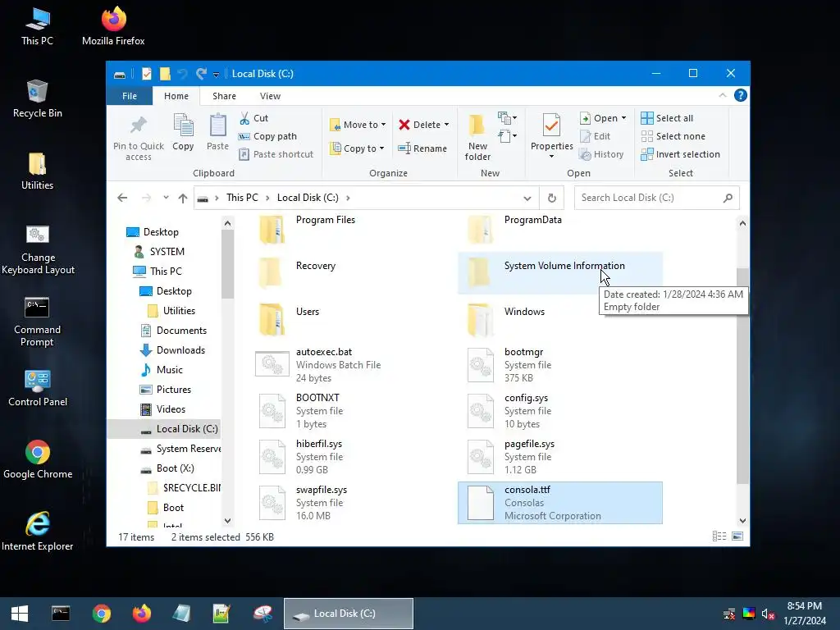
Task: Go up one folder level arrow
Action: (183, 198)
